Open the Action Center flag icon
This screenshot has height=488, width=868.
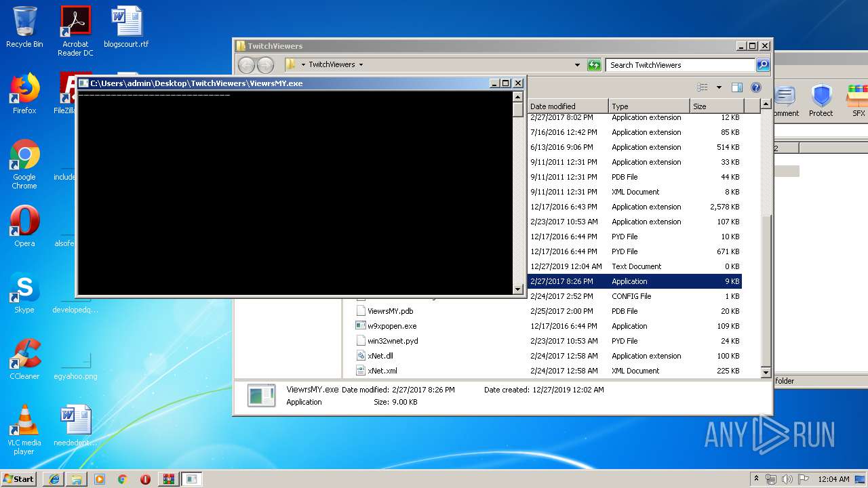point(804,479)
